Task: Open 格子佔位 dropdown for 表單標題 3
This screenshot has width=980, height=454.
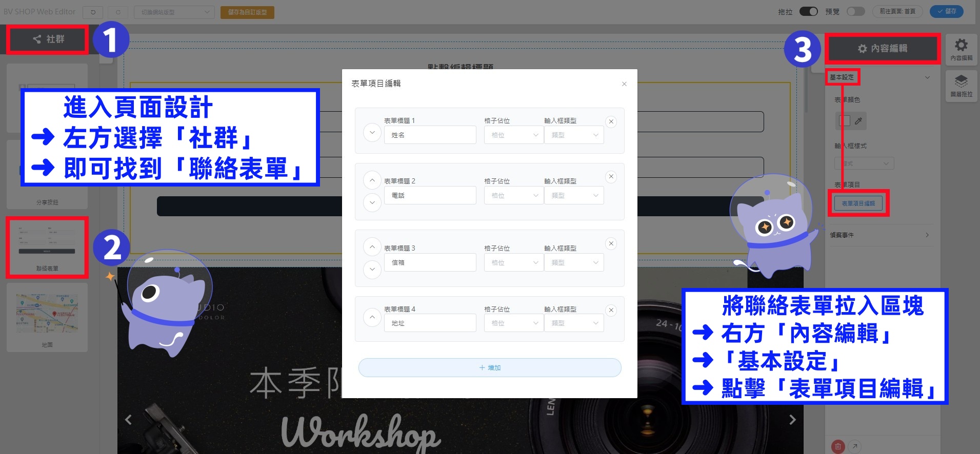Action: click(514, 262)
